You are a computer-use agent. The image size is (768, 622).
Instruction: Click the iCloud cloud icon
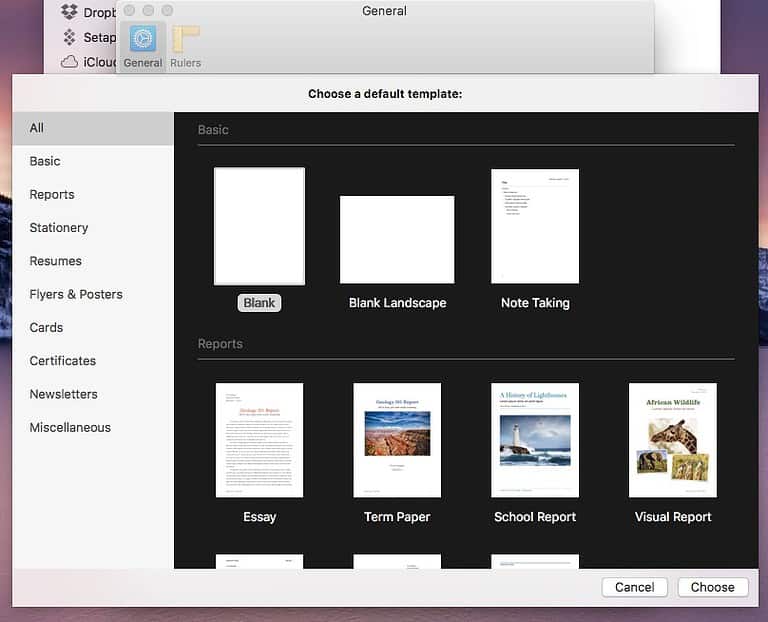[x=70, y=61]
